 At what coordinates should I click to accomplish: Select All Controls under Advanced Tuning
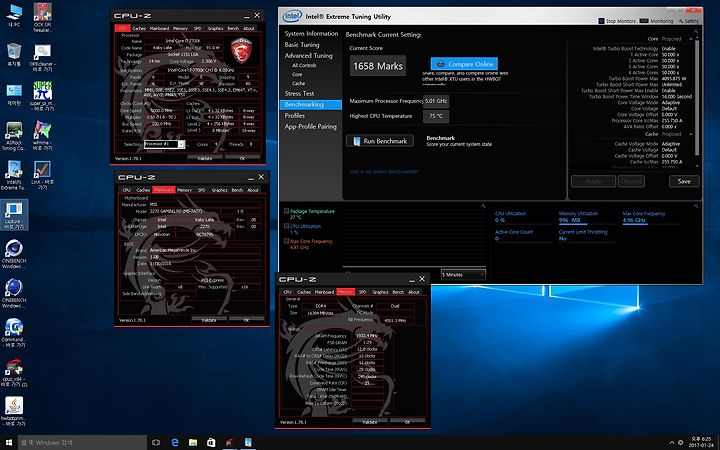coord(304,65)
